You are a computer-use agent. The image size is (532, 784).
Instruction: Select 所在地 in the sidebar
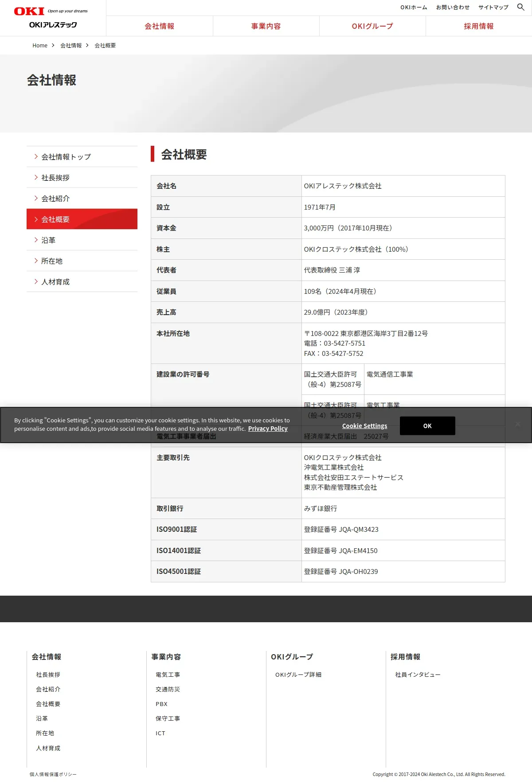82,261
